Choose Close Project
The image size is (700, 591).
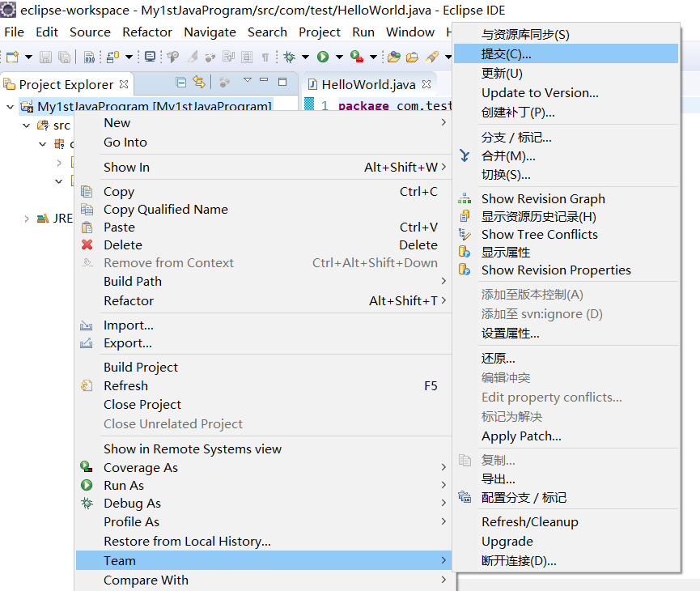pos(263,405)
